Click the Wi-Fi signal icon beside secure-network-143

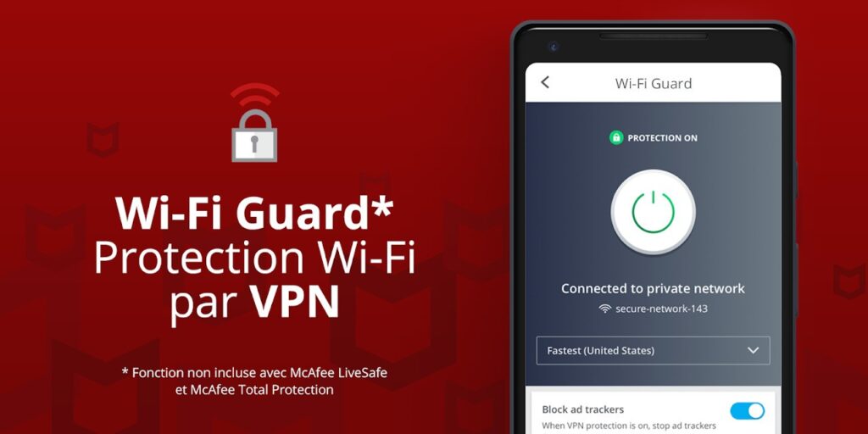(605, 309)
